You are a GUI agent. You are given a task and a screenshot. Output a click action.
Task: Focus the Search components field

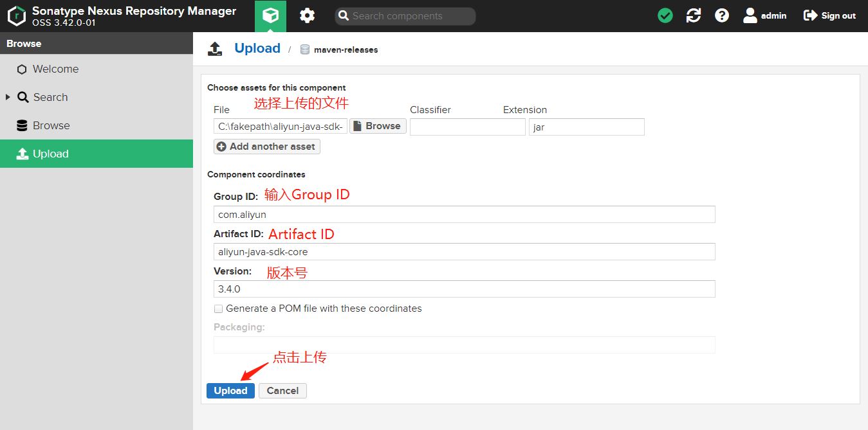[405, 16]
